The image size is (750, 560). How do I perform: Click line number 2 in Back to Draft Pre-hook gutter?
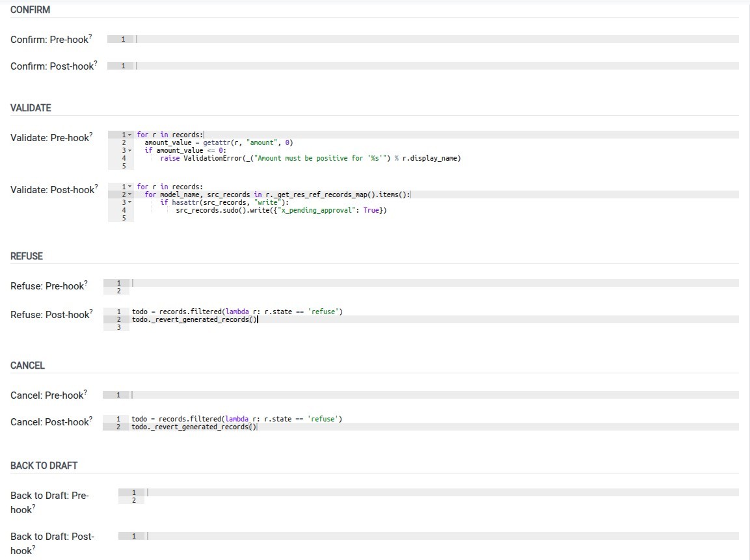point(134,500)
